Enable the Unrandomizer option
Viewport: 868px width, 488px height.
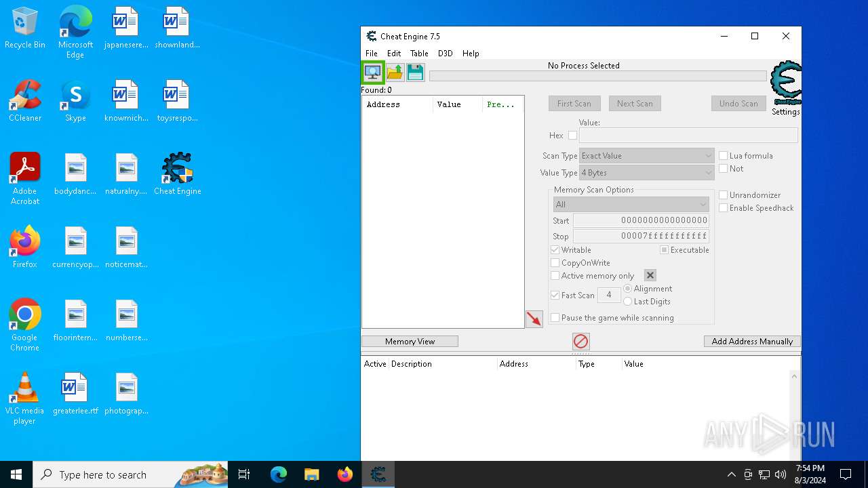[x=723, y=195]
